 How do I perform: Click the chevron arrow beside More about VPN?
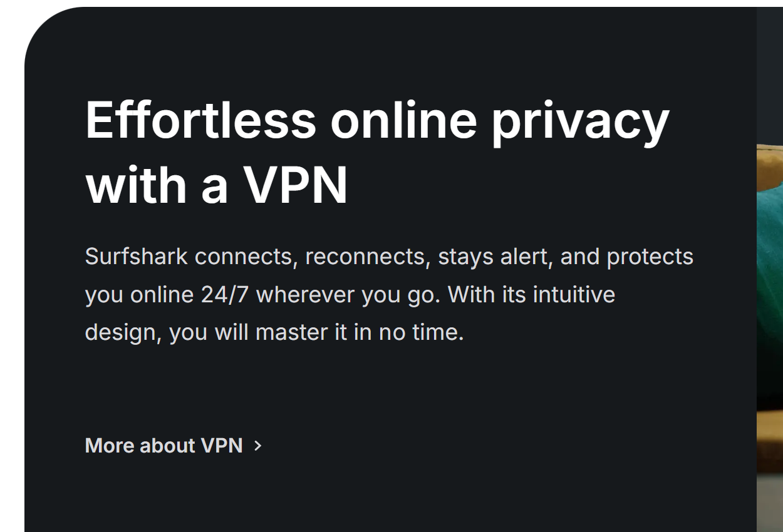257,446
